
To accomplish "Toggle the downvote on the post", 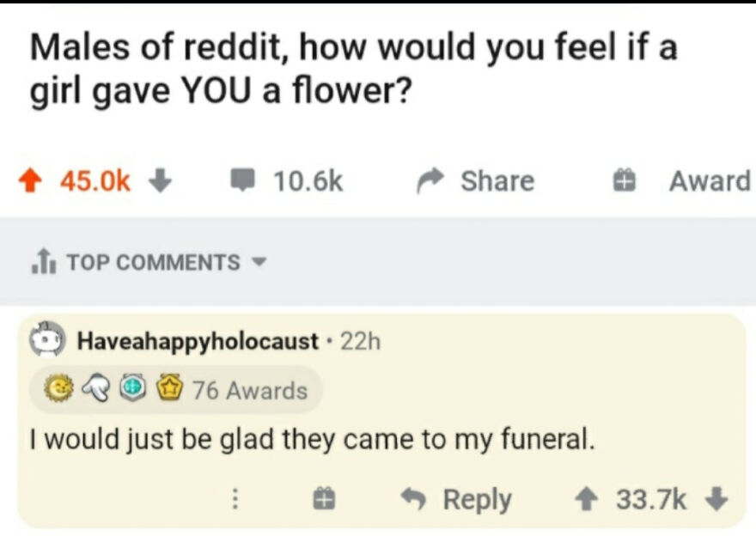I will (x=160, y=180).
